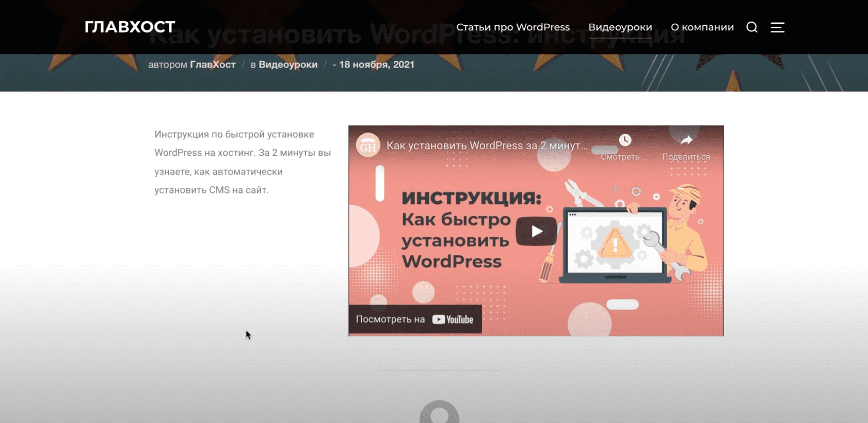The image size is (868, 423).
Task: Click the paragraph text Инструкция по быстрой установке
Action: 243,162
